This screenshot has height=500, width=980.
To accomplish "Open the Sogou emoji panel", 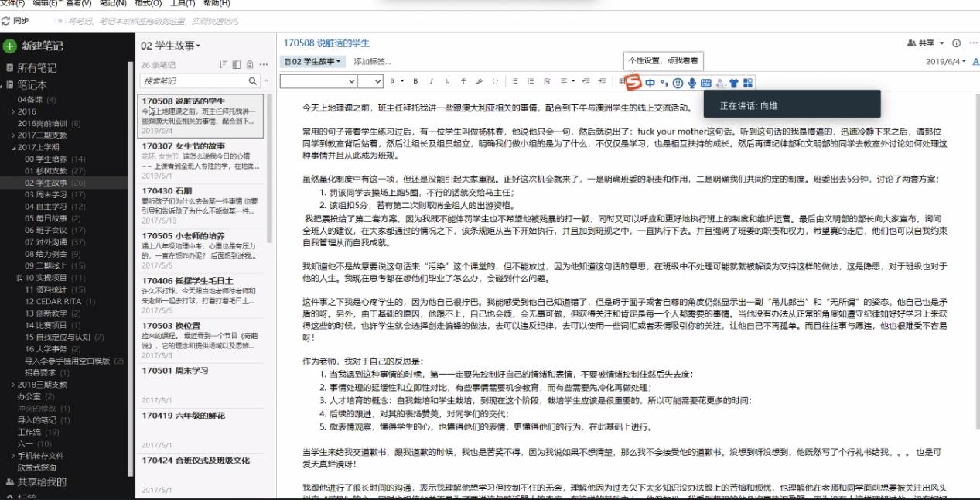I will pyautogui.click(x=678, y=82).
